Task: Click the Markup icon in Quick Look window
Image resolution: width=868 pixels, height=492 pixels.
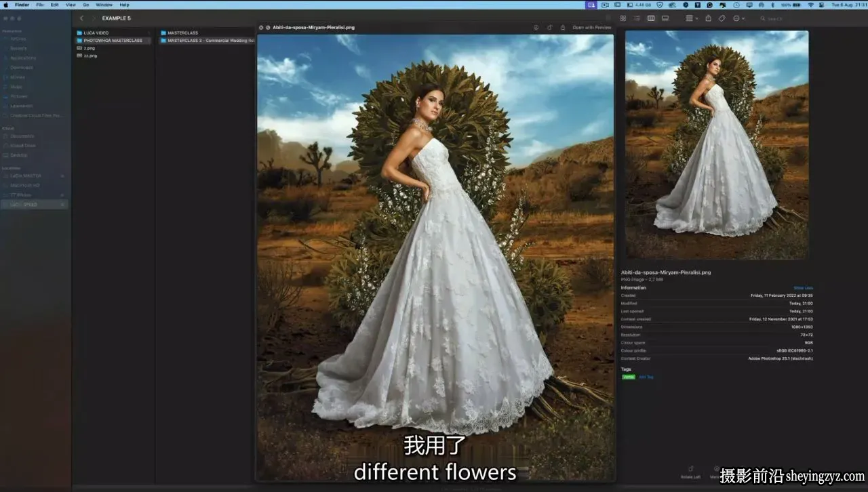Action: pos(536,28)
